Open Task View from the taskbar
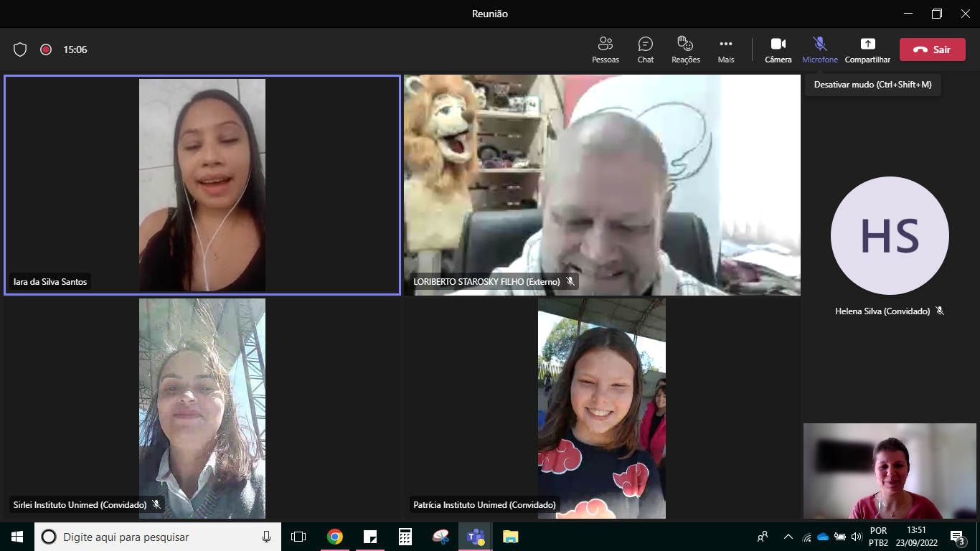The height and width of the screenshot is (551, 980). pos(298,537)
